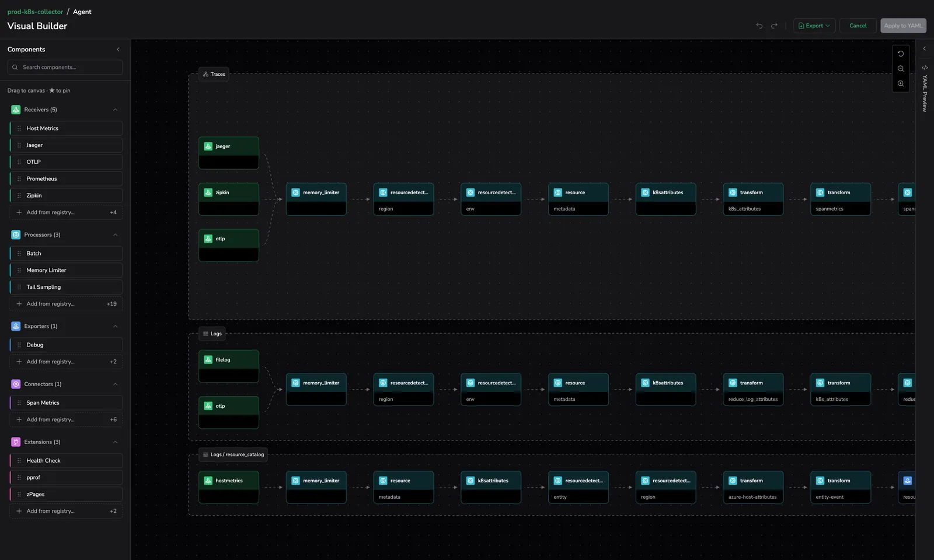This screenshot has height=560, width=934.
Task: Select the Tail Sampling processor component
Action: coord(66,287)
